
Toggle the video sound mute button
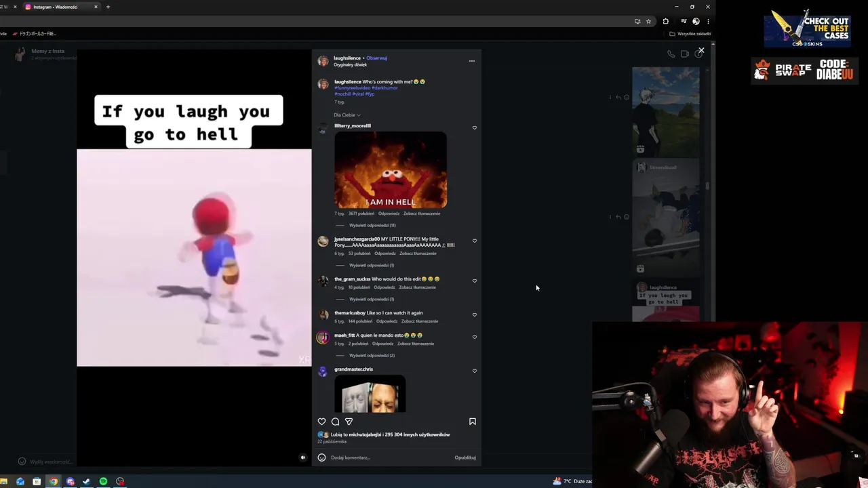point(303,457)
